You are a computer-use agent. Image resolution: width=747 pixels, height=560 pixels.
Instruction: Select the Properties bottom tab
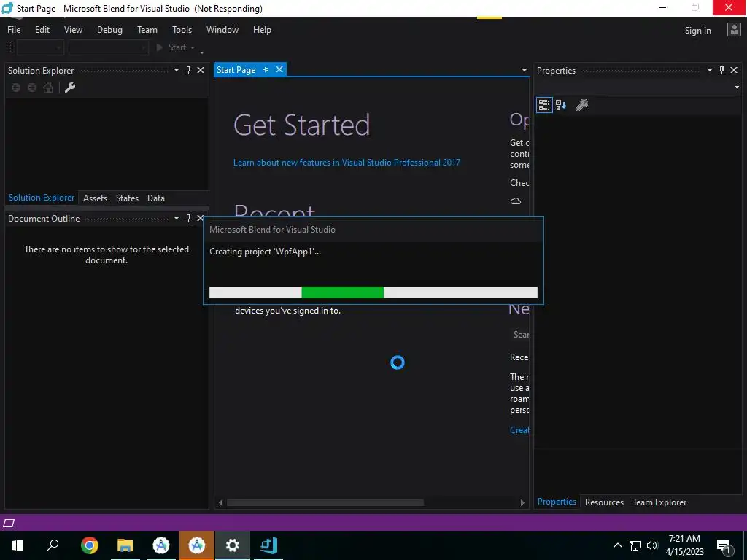coord(557,502)
